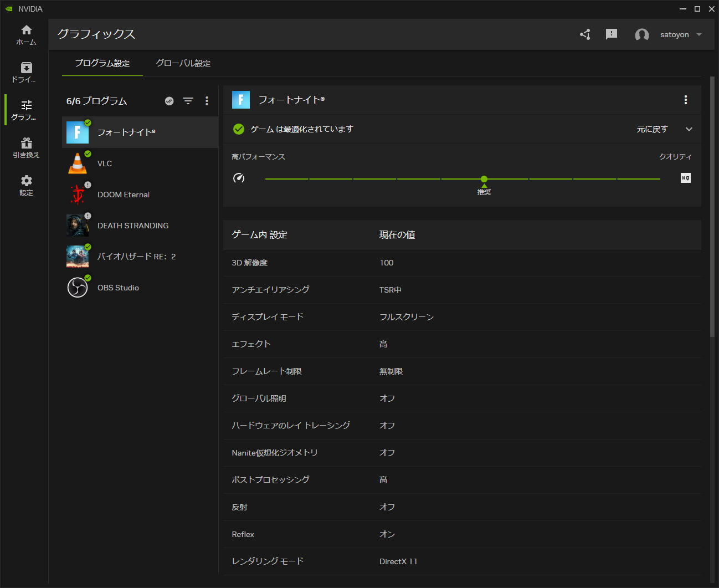This screenshot has height=588, width=719.
Task: Click the 3D 解像度 setting row
Action: coord(462,263)
